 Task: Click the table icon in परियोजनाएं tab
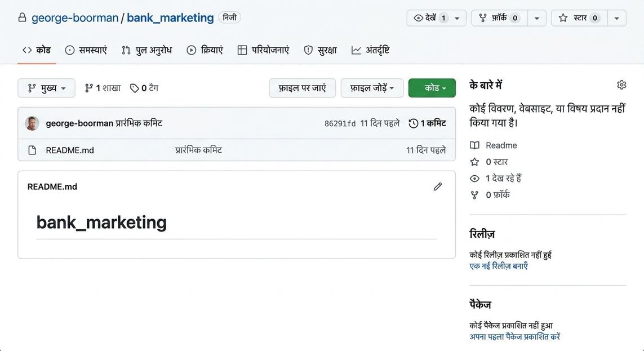[242, 50]
